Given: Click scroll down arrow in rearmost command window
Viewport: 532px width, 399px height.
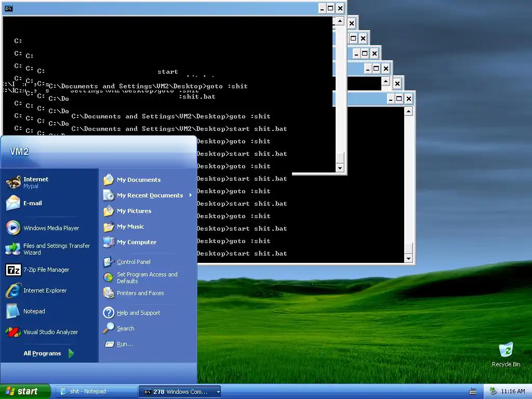Looking at the screenshot, I should [x=408, y=259].
